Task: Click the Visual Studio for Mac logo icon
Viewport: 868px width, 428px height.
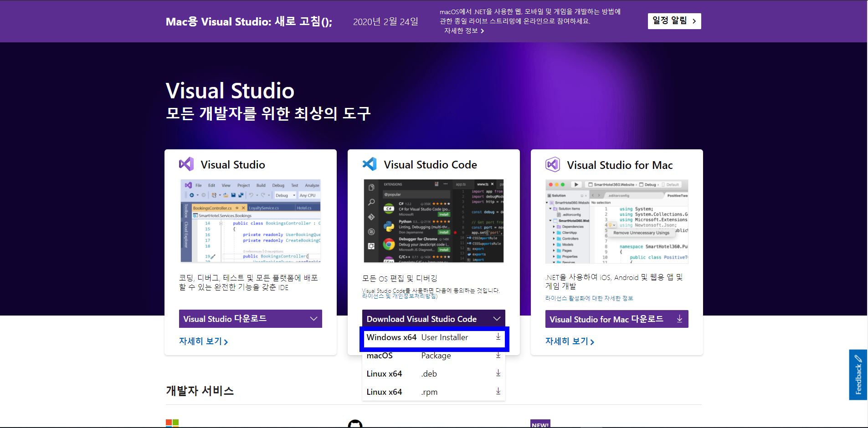Action: (x=553, y=164)
